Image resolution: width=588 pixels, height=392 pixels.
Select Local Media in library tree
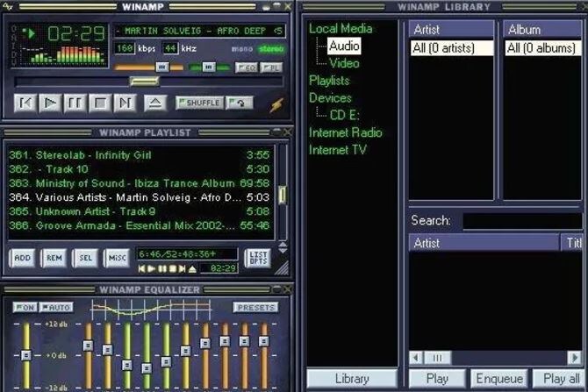[341, 28]
